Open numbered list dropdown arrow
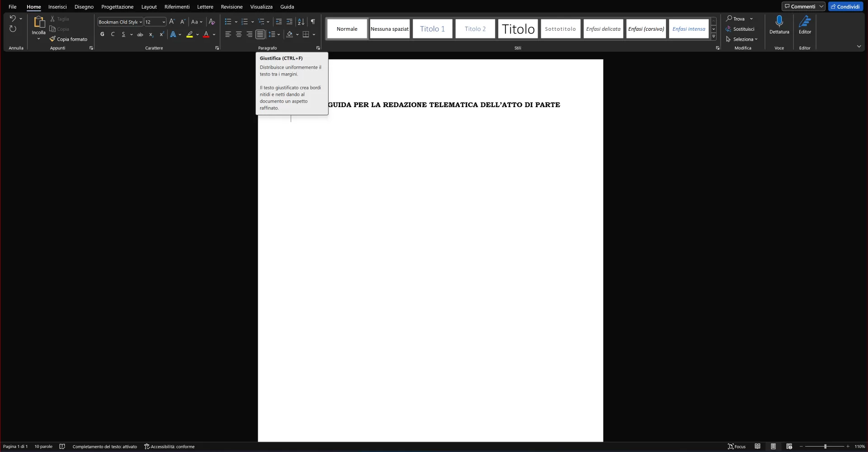 coord(253,22)
